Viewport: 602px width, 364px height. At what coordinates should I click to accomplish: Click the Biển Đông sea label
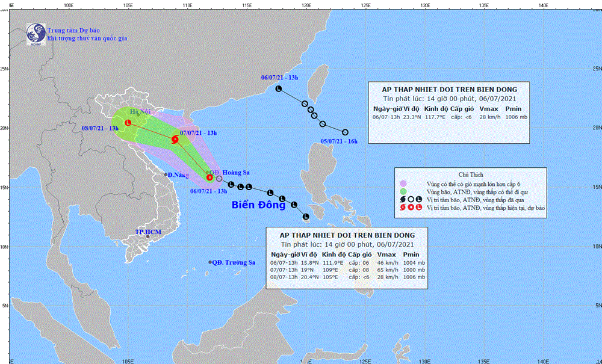coord(259,205)
